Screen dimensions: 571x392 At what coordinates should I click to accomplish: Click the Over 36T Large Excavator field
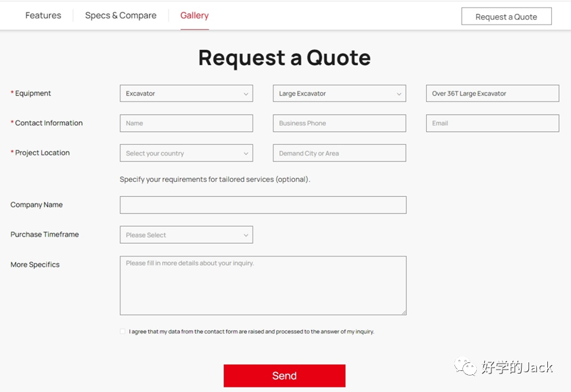click(493, 94)
